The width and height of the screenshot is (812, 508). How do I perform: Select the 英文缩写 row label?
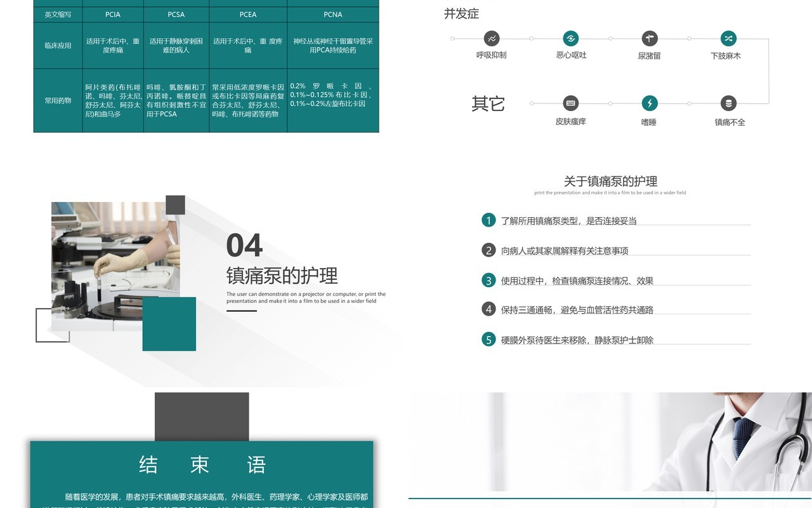tap(58, 14)
